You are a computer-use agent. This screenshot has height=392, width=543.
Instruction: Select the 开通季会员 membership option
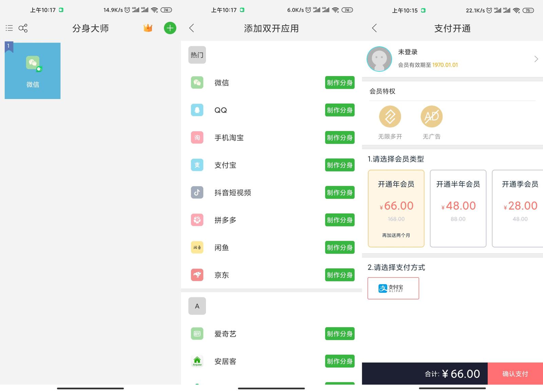(x=519, y=209)
